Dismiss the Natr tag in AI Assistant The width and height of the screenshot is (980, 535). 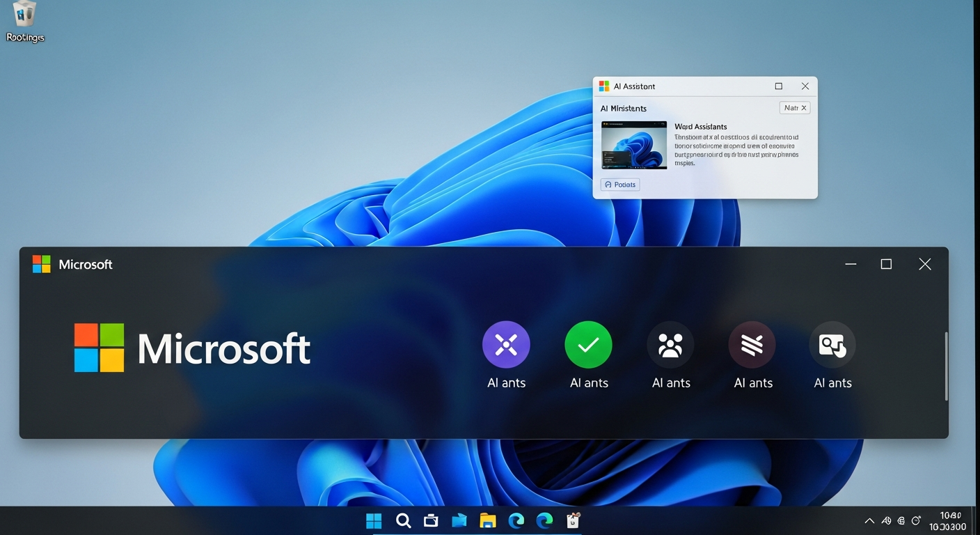pyautogui.click(x=803, y=108)
